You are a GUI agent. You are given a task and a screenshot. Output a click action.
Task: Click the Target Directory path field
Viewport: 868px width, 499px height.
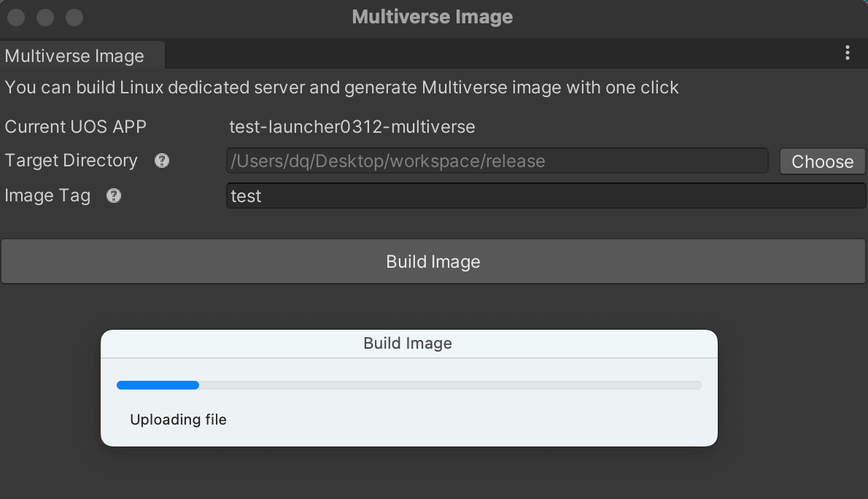[x=497, y=161]
